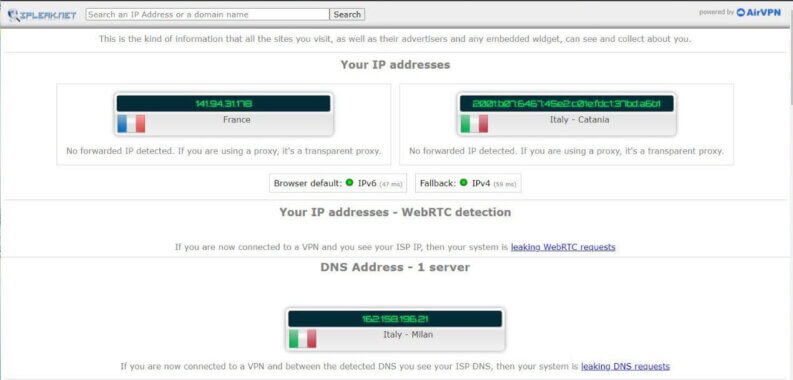
Task: Click the Fallback IPv4 box
Action: pos(468,183)
